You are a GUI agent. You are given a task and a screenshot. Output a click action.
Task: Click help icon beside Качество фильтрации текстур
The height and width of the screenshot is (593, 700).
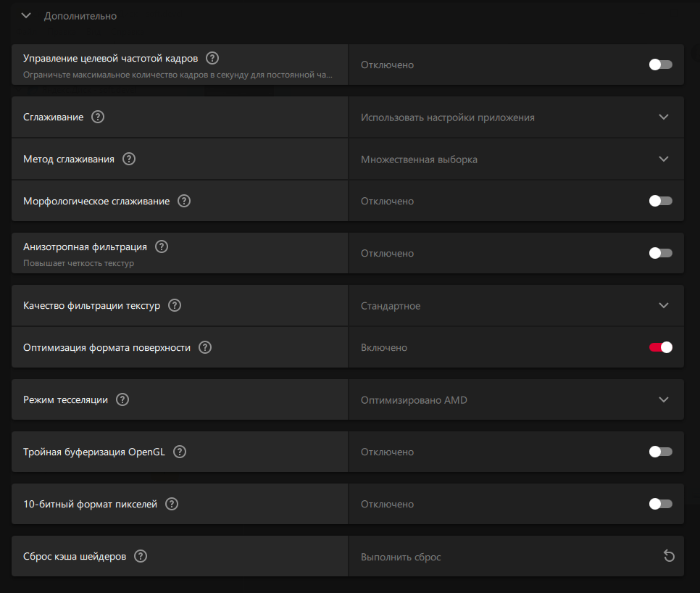pyautogui.click(x=175, y=305)
